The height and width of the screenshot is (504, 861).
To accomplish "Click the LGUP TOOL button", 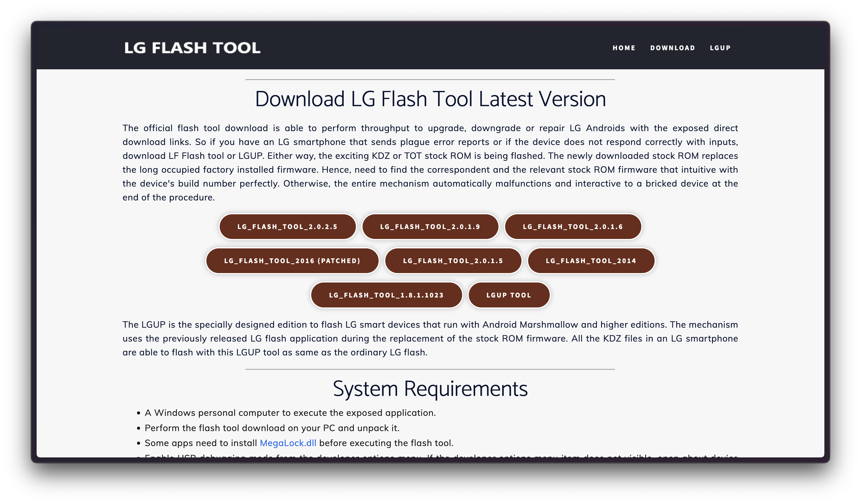I will [509, 295].
